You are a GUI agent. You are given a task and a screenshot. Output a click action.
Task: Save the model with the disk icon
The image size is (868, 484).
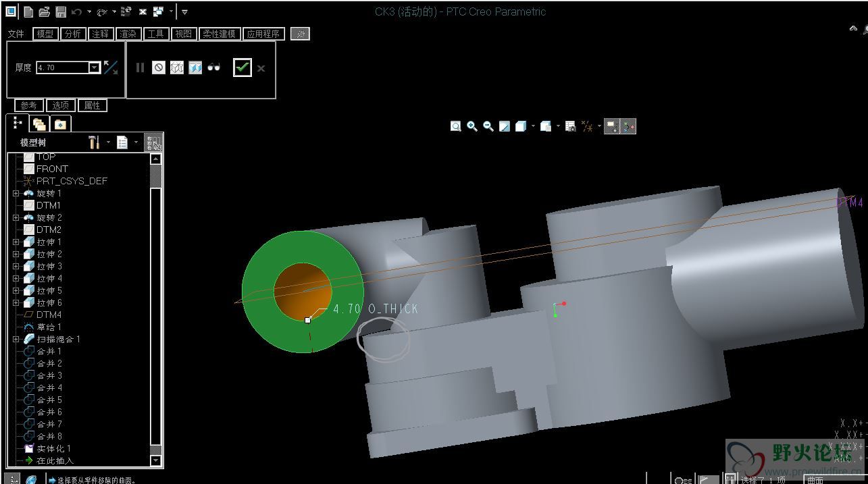click(61, 11)
